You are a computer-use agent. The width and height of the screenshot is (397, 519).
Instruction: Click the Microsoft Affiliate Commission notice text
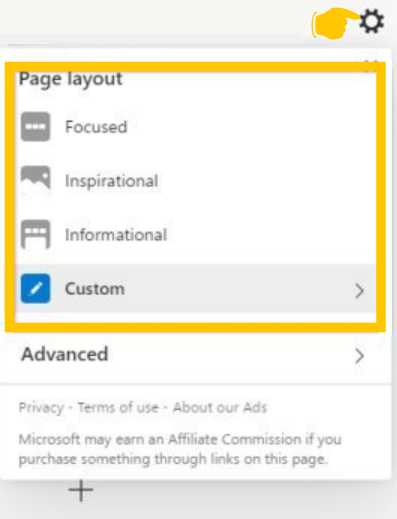[x=180, y=449]
